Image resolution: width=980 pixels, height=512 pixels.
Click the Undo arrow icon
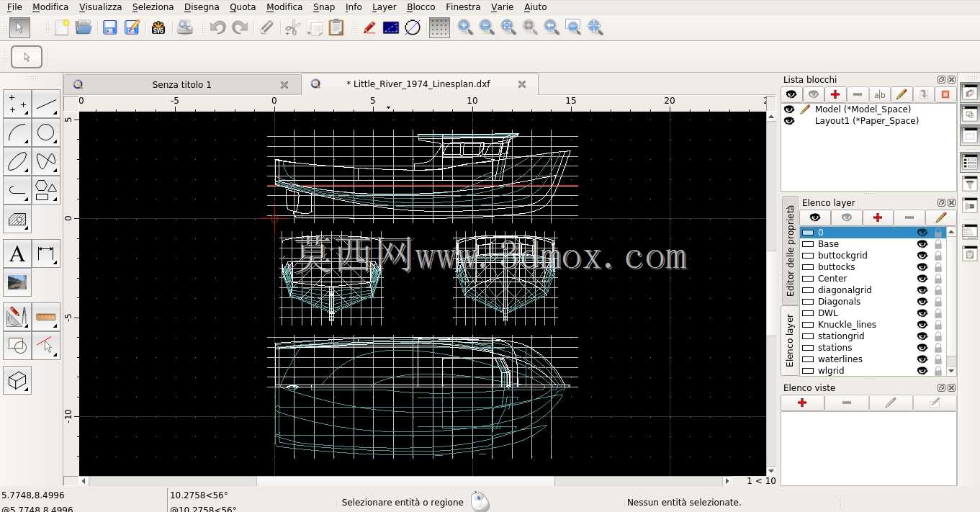[x=217, y=27]
